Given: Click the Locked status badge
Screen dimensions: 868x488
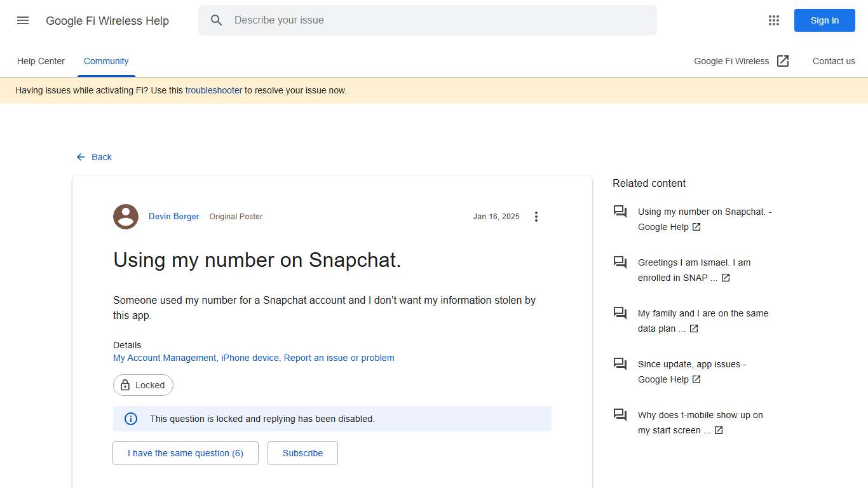Looking at the screenshot, I should [143, 384].
